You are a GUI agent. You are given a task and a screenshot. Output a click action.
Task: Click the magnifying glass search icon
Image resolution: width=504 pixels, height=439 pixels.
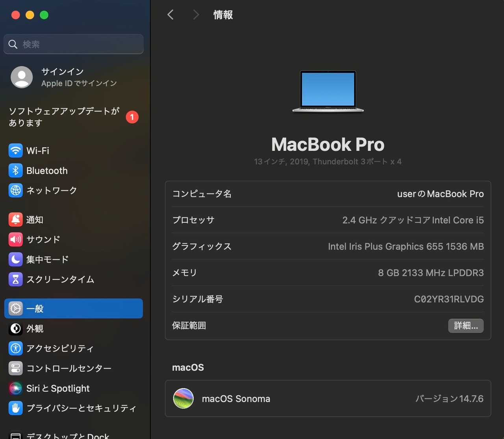pyautogui.click(x=13, y=44)
